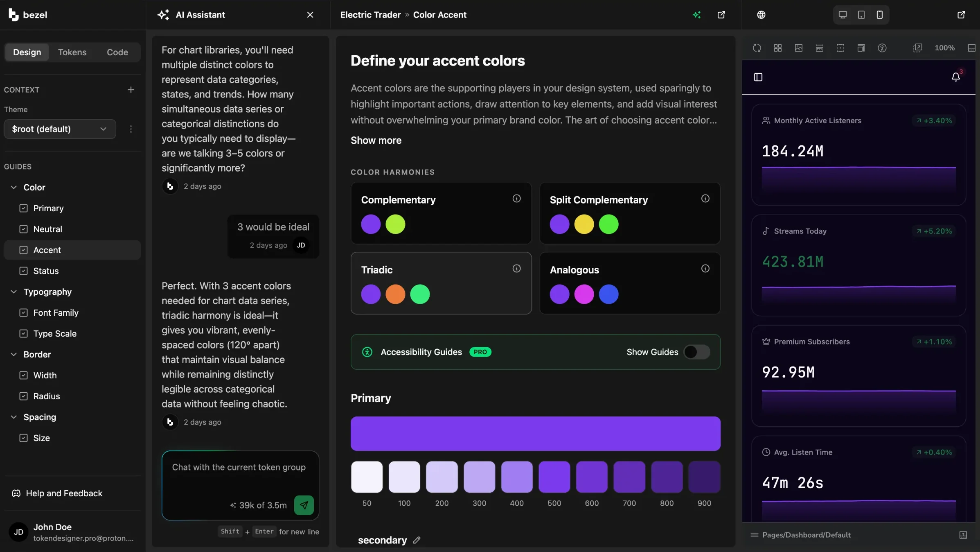Click the stacked layers icon in preview toolbar
Viewport: 980px width, 552px height.
tap(861, 48)
